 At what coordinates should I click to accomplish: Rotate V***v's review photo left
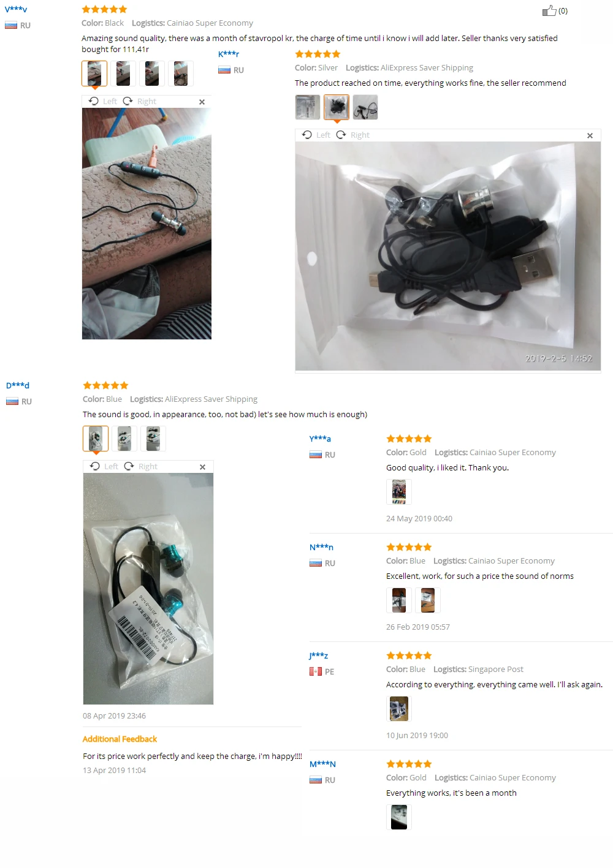103,101
